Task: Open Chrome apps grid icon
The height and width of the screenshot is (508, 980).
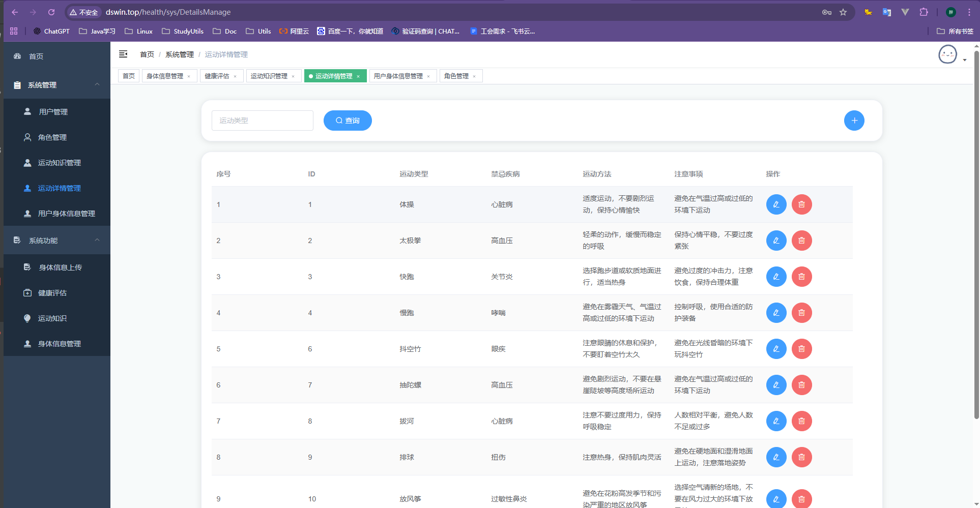Action: [x=14, y=31]
